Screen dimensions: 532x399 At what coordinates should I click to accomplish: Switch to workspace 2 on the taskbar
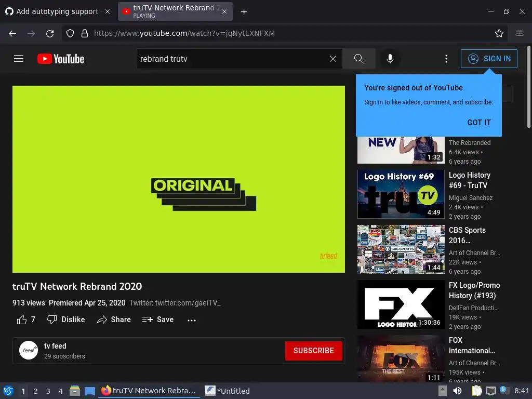click(x=36, y=391)
